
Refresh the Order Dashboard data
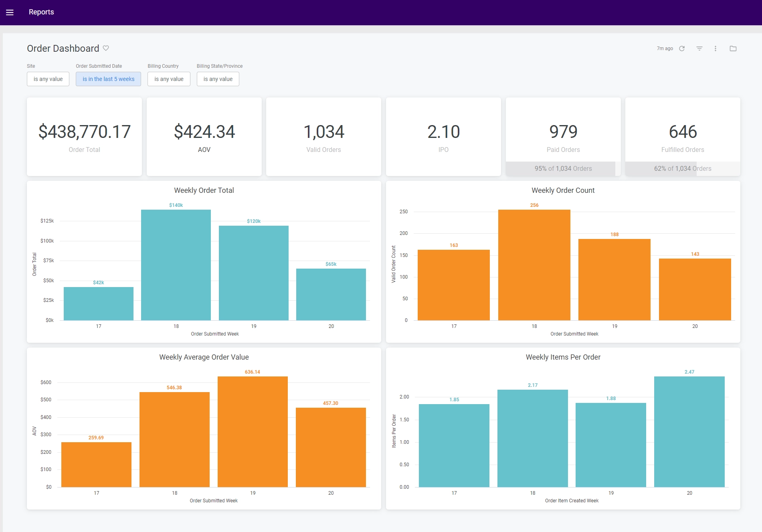[x=682, y=48]
